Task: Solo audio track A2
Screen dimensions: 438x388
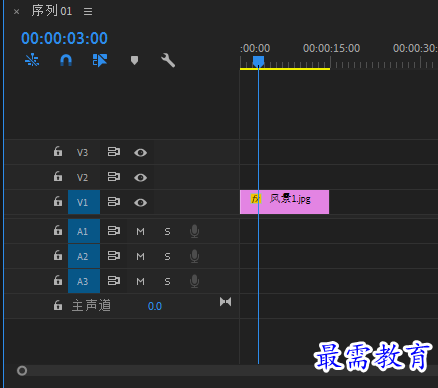Action: click(x=167, y=256)
